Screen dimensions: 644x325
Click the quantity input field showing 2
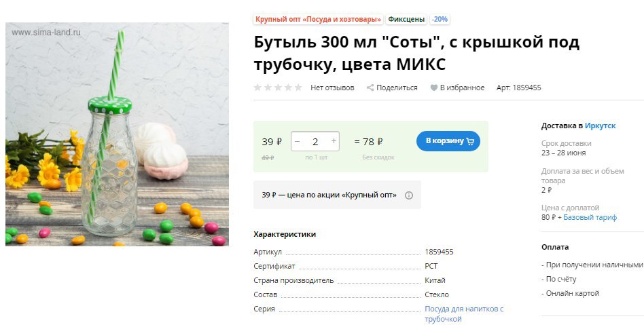(x=315, y=142)
